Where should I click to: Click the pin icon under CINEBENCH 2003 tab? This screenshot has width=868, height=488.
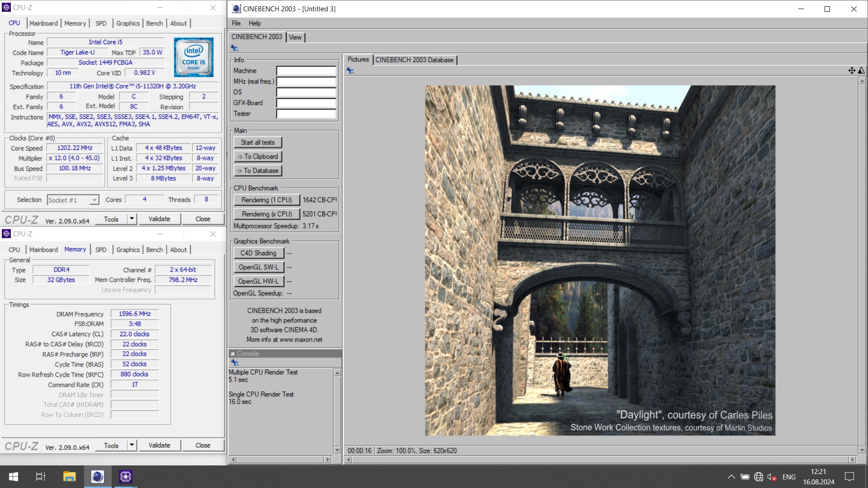(234, 48)
